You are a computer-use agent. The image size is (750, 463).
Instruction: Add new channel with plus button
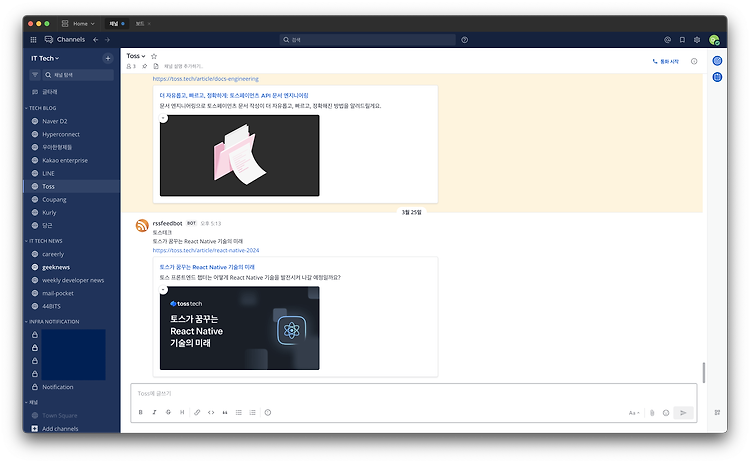(x=108, y=58)
